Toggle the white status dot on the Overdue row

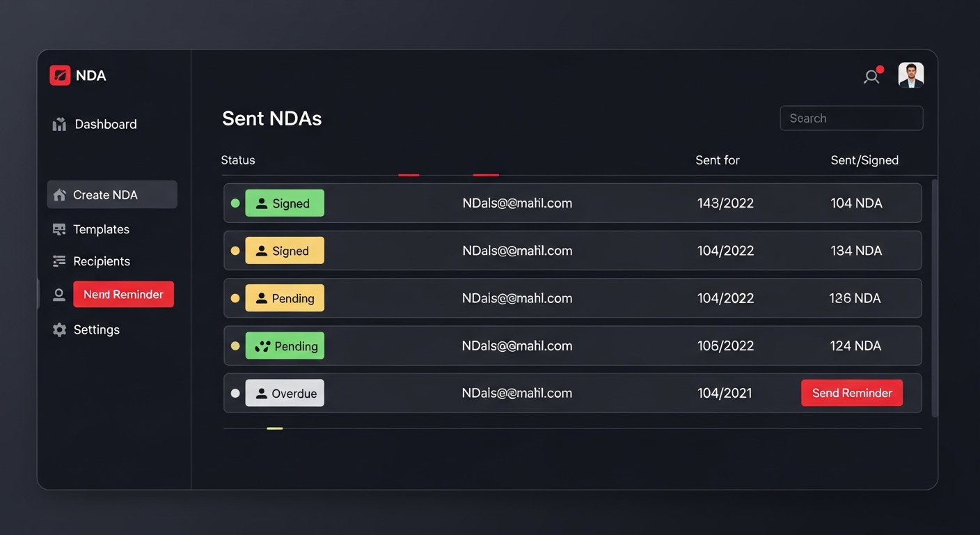(x=235, y=392)
